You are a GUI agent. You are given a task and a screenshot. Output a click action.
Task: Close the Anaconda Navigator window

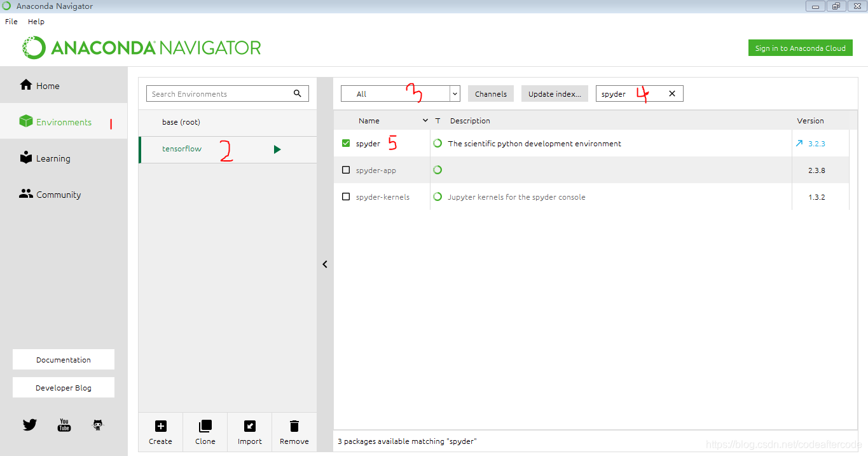click(x=856, y=6)
